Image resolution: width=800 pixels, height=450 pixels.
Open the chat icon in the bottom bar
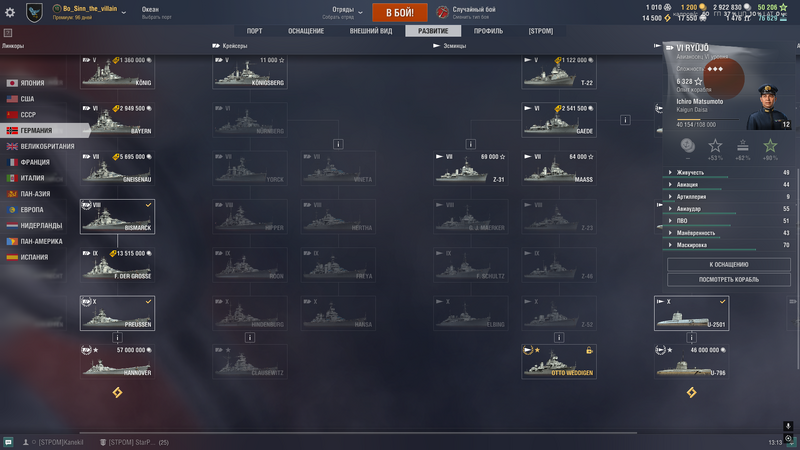(x=8, y=442)
